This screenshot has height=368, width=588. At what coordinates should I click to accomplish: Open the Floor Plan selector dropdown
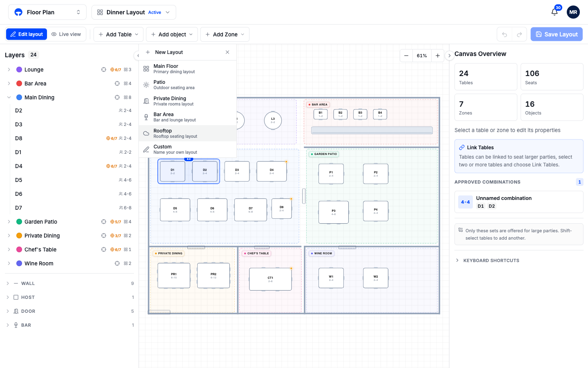pos(47,12)
